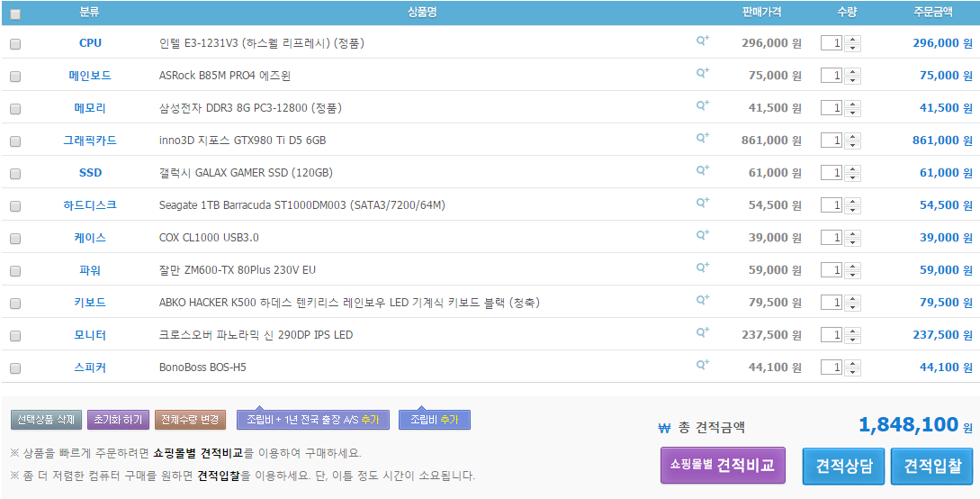Select the 메인보드 row checkbox
Image resolution: width=980 pixels, height=499 pixels.
tap(15, 77)
